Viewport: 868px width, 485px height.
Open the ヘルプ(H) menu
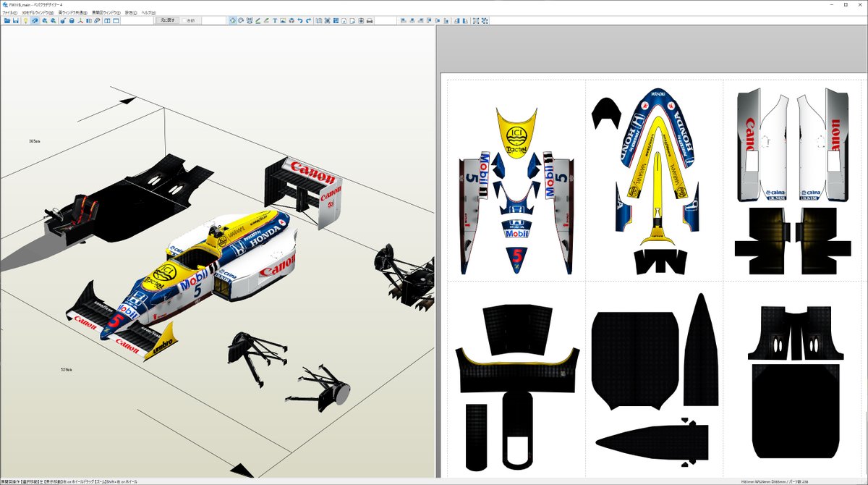tap(148, 13)
